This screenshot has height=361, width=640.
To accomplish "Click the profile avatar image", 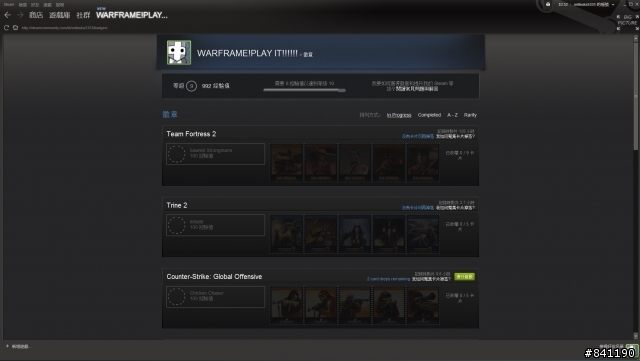I will pos(179,52).
